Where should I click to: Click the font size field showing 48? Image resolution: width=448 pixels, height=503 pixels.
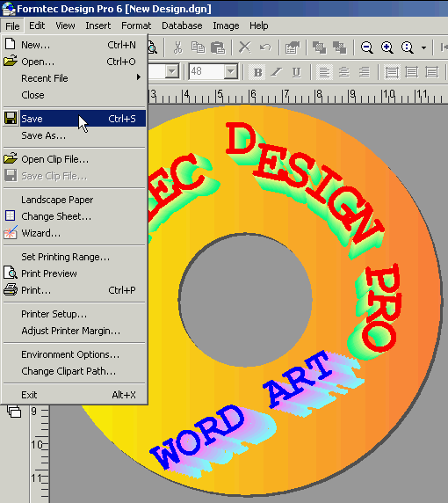coord(206,71)
